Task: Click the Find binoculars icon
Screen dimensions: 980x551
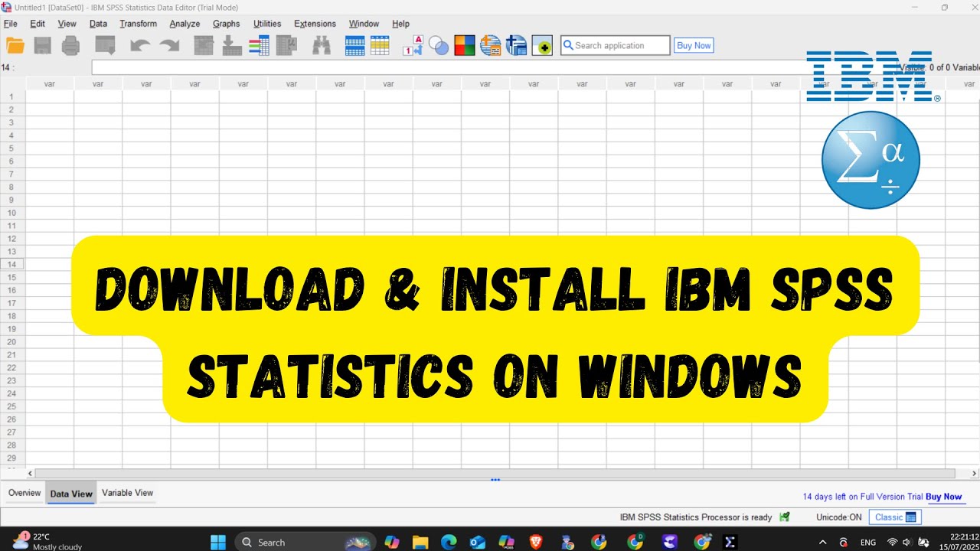Action: click(x=322, y=46)
